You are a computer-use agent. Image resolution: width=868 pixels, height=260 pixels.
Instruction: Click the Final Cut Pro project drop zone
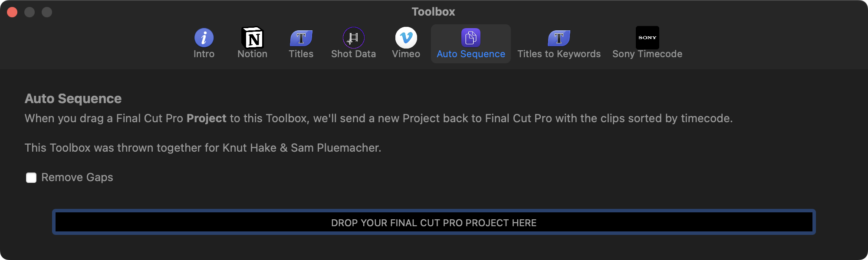pyautogui.click(x=434, y=222)
